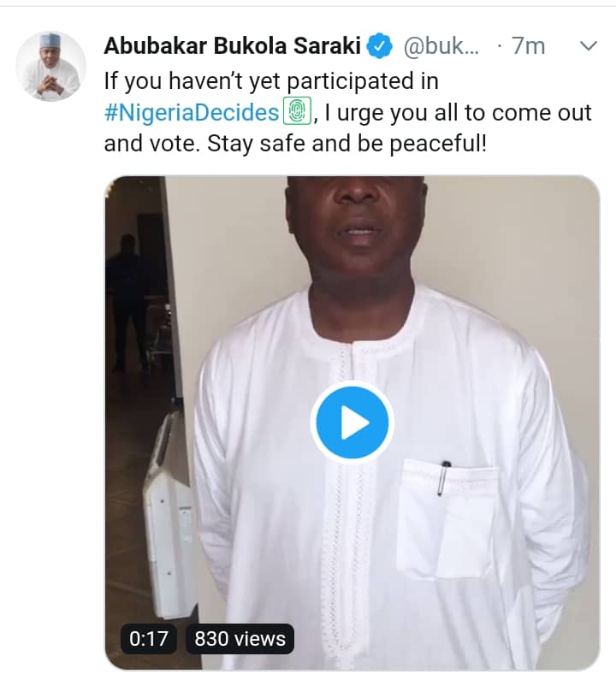The width and height of the screenshot is (616, 680).
Task: Click the blue verified badge
Action: pyautogui.click(x=379, y=47)
